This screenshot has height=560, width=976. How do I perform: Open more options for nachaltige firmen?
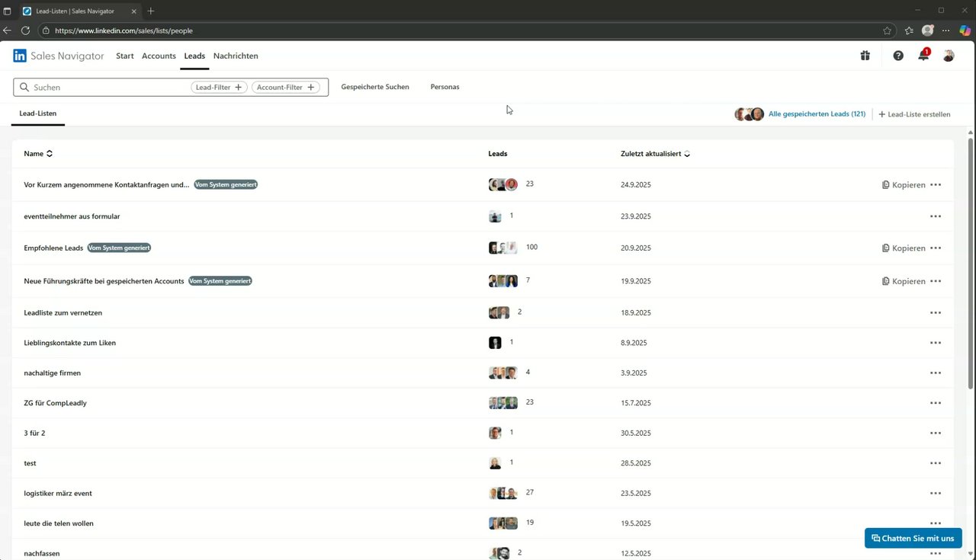point(936,373)
